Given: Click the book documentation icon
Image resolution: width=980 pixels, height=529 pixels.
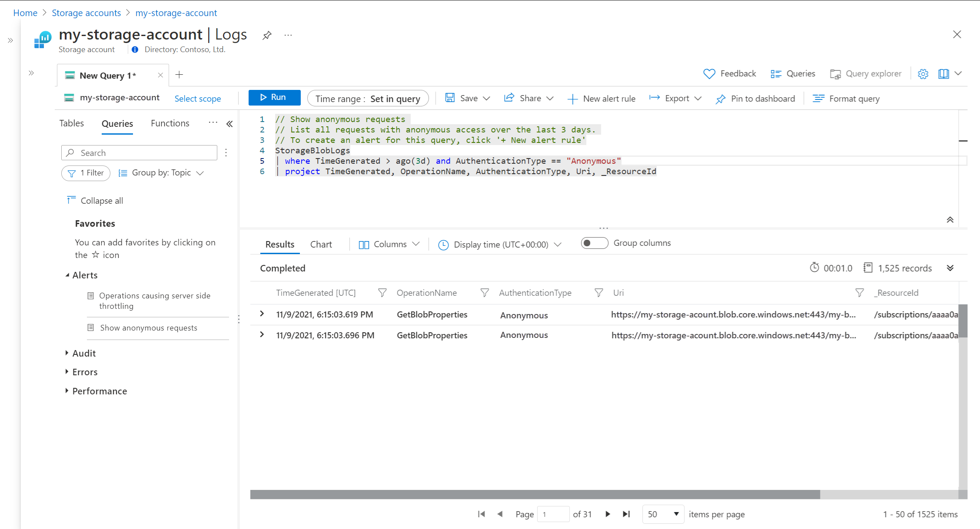Looking at the screenshot, I should click(943, 74).
